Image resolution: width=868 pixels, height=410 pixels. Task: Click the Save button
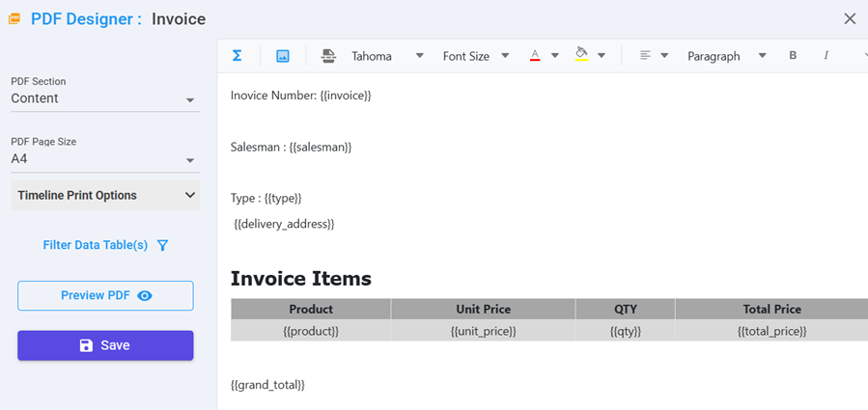105,345
